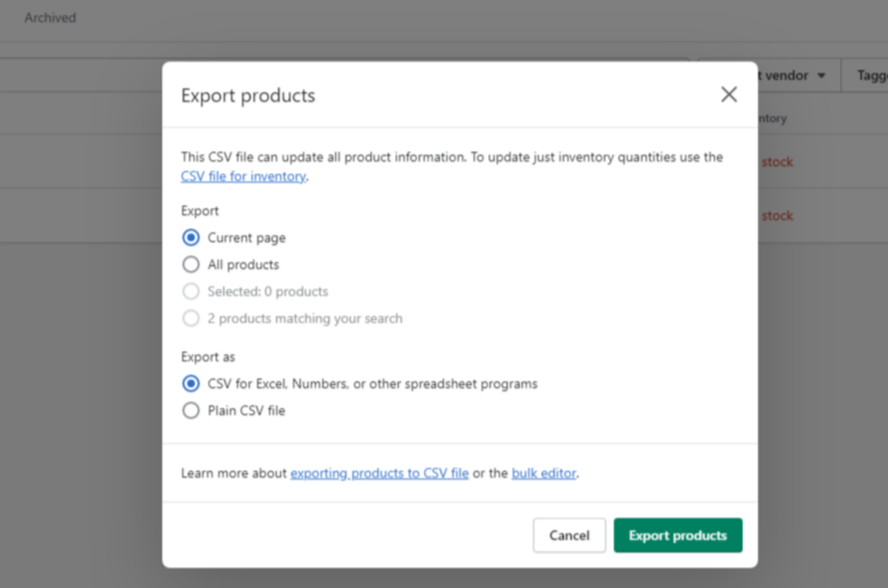Switch to the Archived tab
Viewport: 888px width, 588px height.
pyautogui.click(x=50, y=17)
